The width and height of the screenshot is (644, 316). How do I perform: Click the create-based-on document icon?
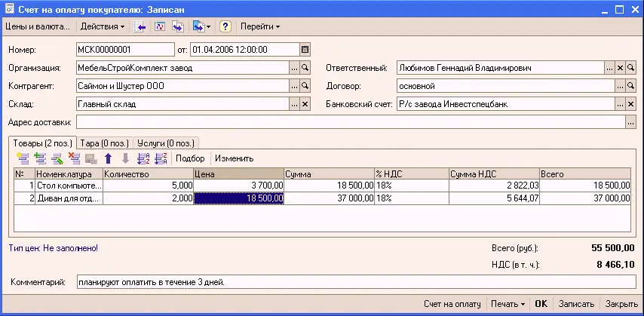click(198, 26)
